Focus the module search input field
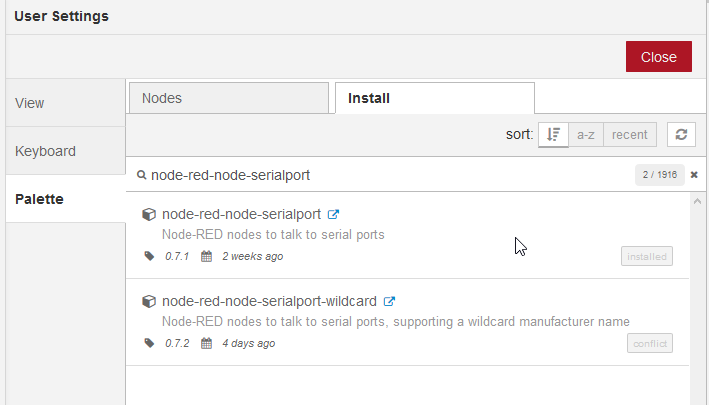This screenshot has width=709, height=405. pos(389,175)
